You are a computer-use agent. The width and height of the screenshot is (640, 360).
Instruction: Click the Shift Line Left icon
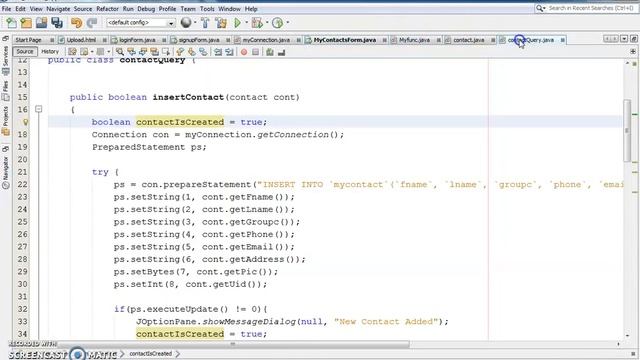[x=218, y=52]
